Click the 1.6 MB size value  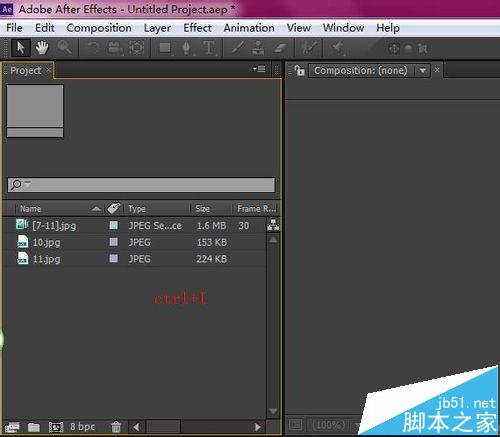coord(211,226)
